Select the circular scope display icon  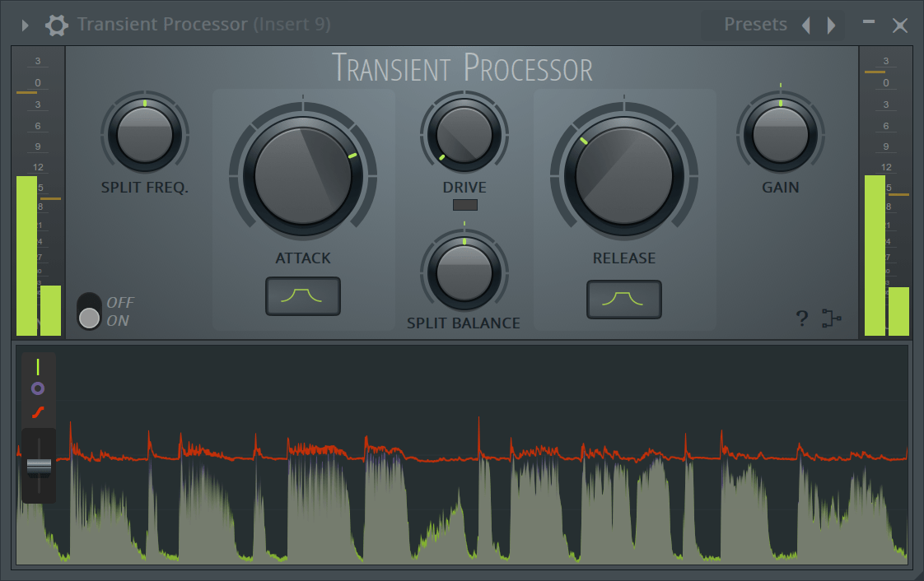pyautogui.click(x=38, y=387)
